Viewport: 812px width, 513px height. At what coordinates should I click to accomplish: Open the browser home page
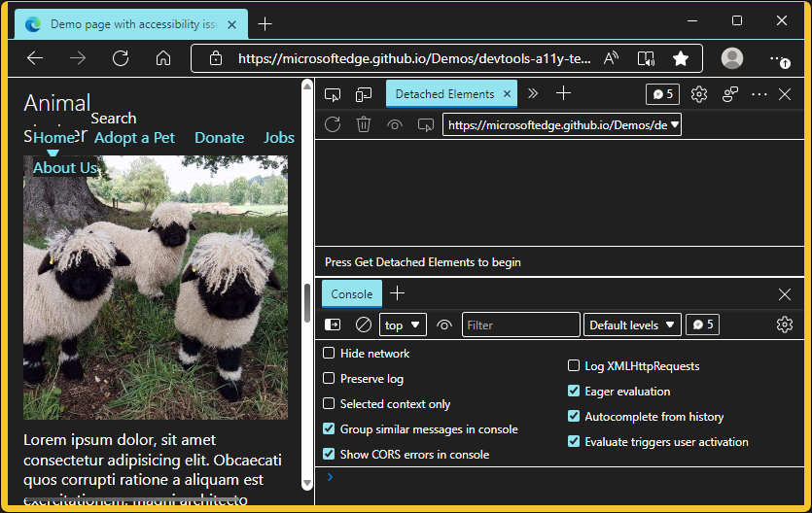(x=163, y=58)
